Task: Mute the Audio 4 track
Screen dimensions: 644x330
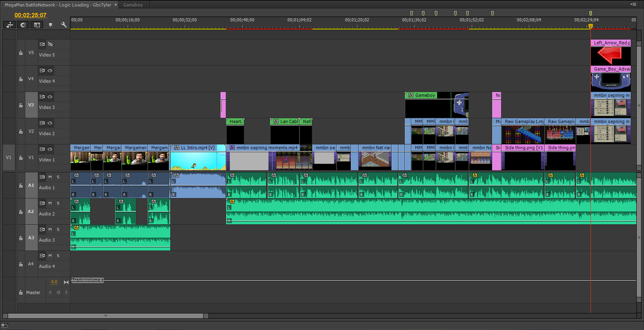Action: (x=50, y=256)
